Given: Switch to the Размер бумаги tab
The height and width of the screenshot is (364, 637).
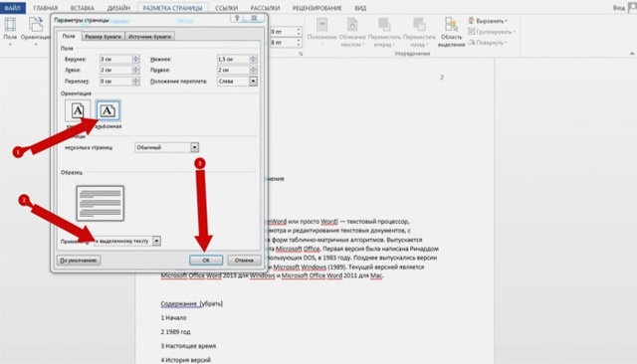Looking at the screenshot, I should 104,36.
